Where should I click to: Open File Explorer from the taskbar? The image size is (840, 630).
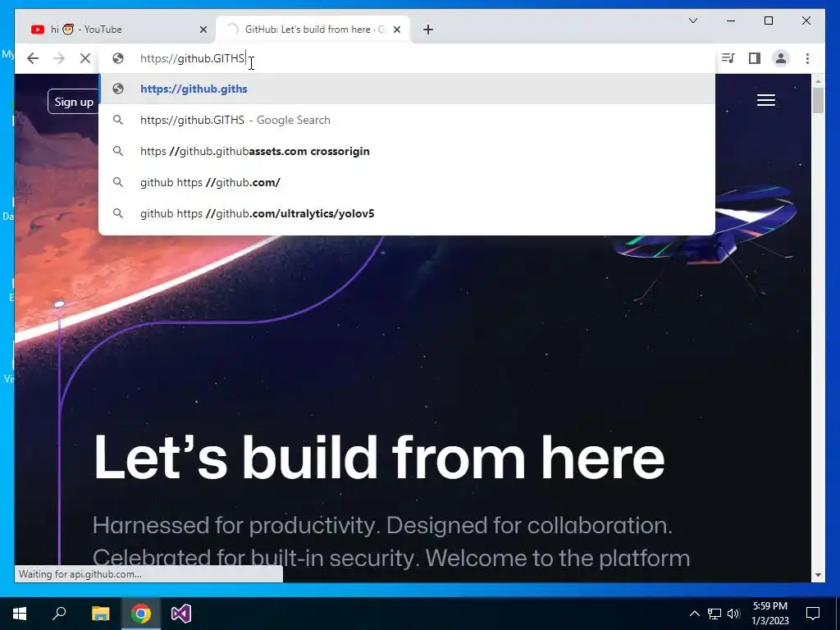(x=100, y=614)
